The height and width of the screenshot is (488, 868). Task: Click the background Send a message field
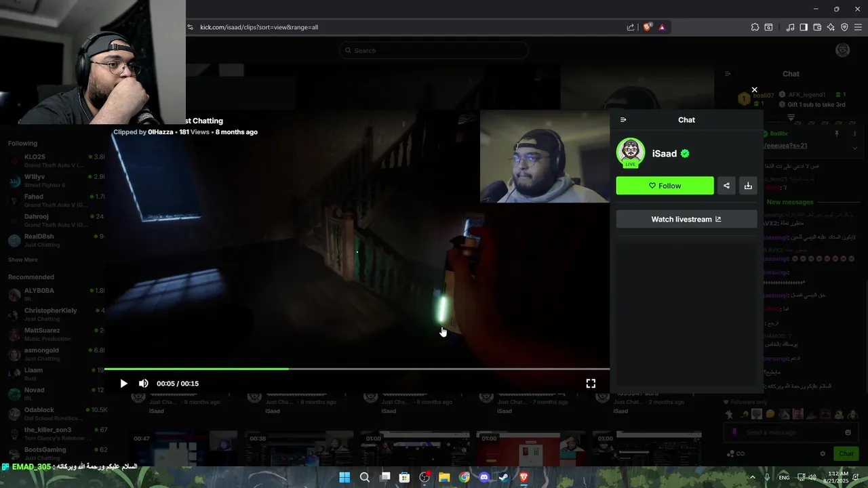[790, 432]
